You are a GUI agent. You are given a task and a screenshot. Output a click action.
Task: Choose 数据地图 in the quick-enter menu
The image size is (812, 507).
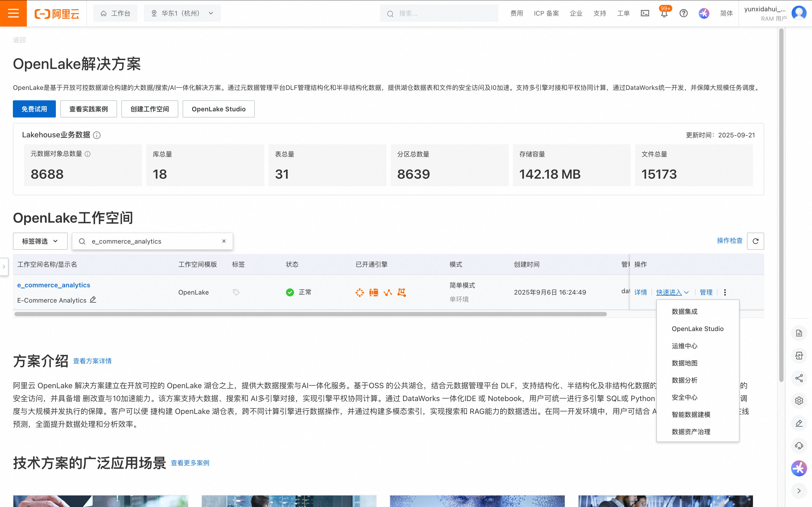[x=684, y=363]
